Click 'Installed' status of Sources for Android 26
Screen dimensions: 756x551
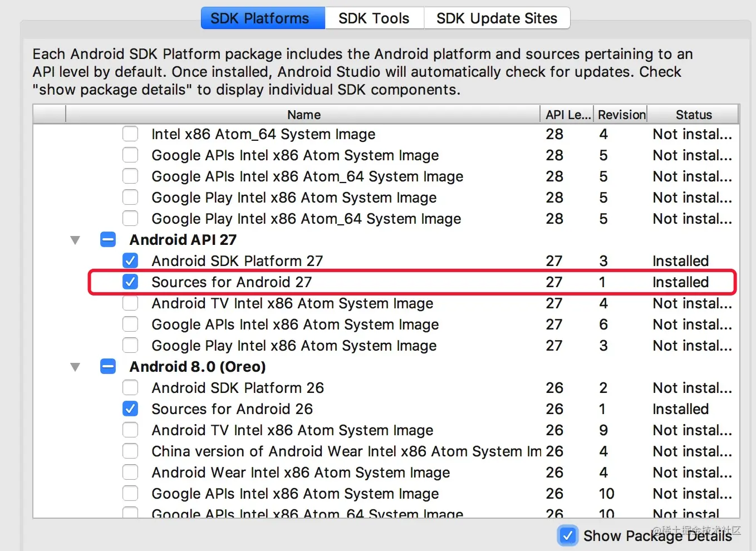point(680,409)
